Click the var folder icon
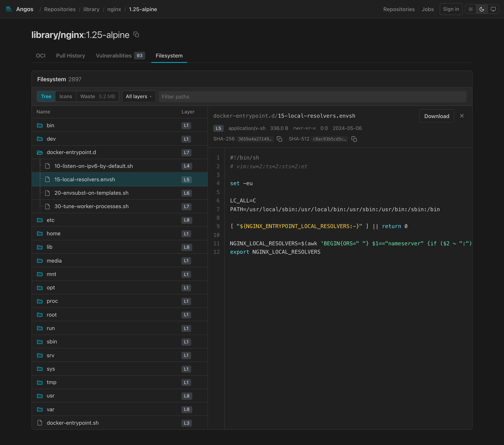Screen dimensions: 504x445 pos(40,409)
